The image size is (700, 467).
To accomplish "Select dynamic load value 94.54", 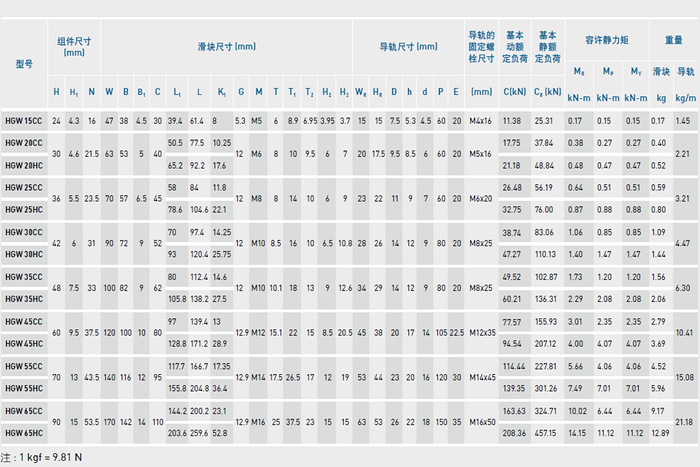I will pyautogui.click(x=512, y=343).
